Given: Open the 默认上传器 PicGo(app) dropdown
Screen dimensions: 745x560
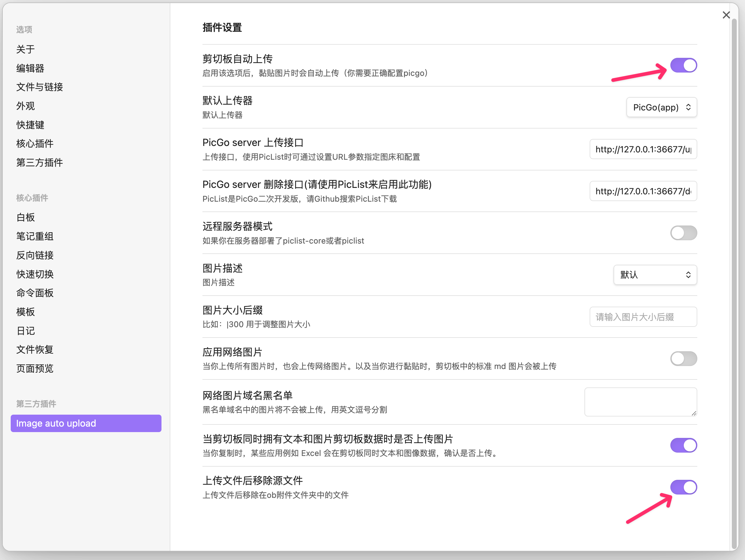Looking at the screenshot, I should (662, 107).
